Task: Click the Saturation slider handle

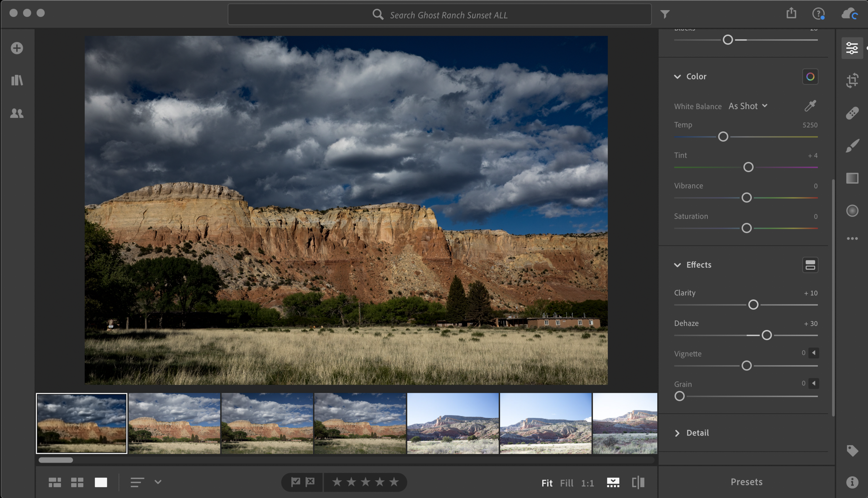Action: click(x=746, y=229)
